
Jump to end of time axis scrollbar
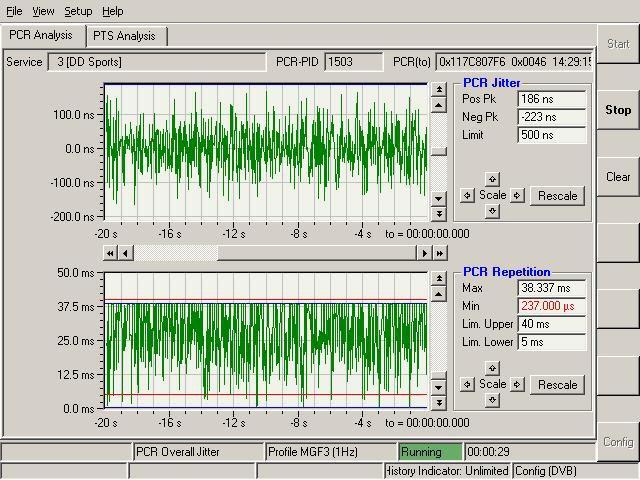click(x=439, y=253)
